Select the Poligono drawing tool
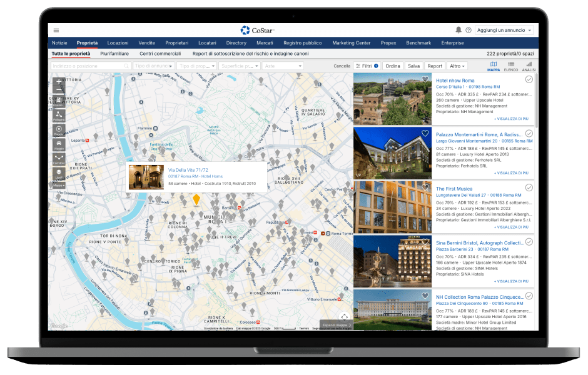This screenshot has height=375, width=588. [x=59, y=115]
